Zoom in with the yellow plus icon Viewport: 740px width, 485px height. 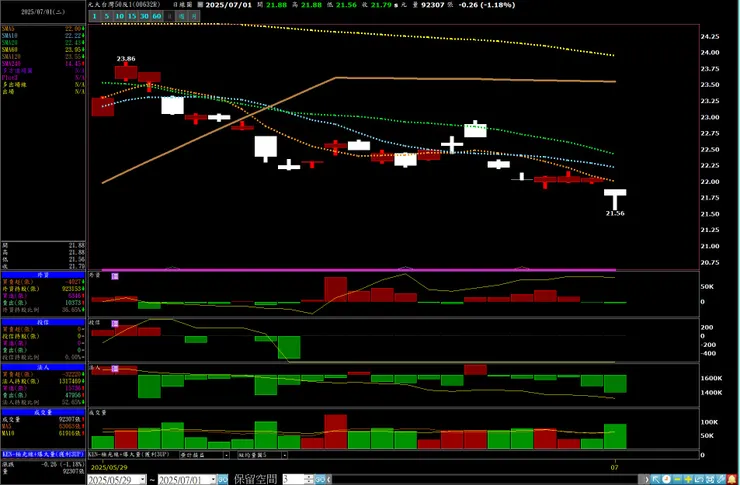688,479
